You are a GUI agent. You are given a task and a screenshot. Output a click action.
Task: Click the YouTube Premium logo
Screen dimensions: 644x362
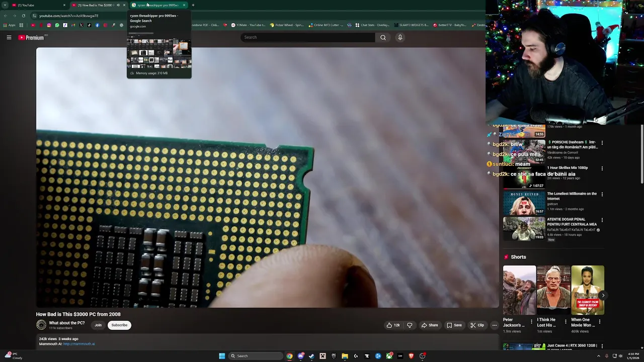pyautogui.click(x=31, y=37)
